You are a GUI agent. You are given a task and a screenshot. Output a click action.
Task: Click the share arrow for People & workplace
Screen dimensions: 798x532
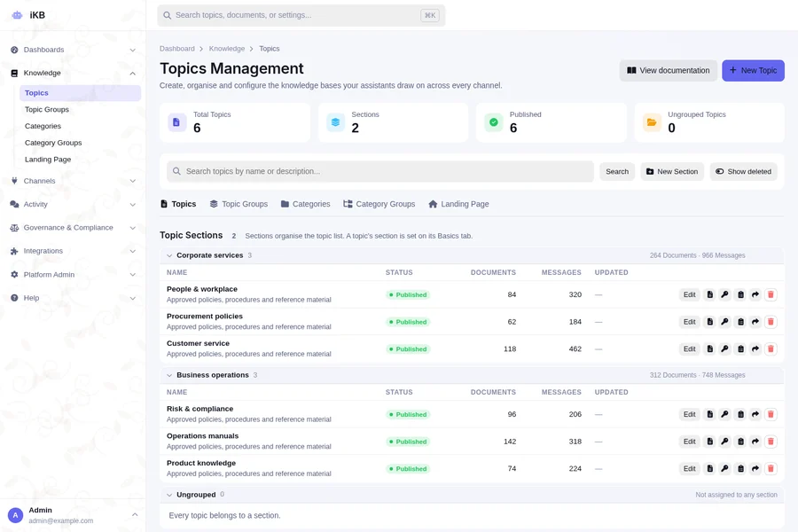tap(755, 294)
